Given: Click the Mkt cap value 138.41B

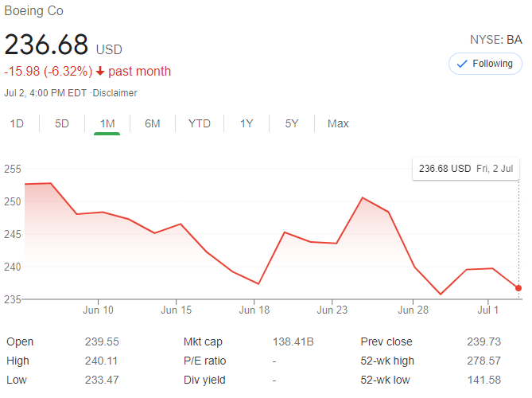Looking at the screenshot, I should click(x=293, y=341).
